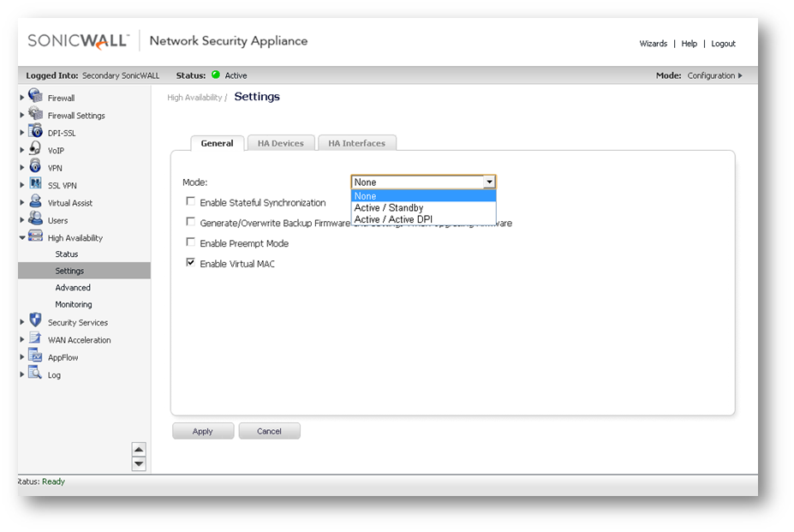Toggle the Enable Preempt Mode checkbox
Screen dimensions: 794x532
191,242
